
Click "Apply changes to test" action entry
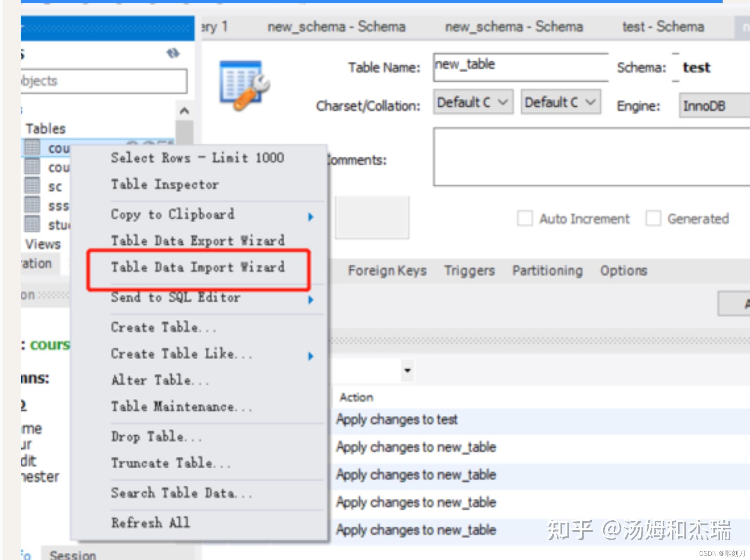pyautogui.click(x=397, y=419)
